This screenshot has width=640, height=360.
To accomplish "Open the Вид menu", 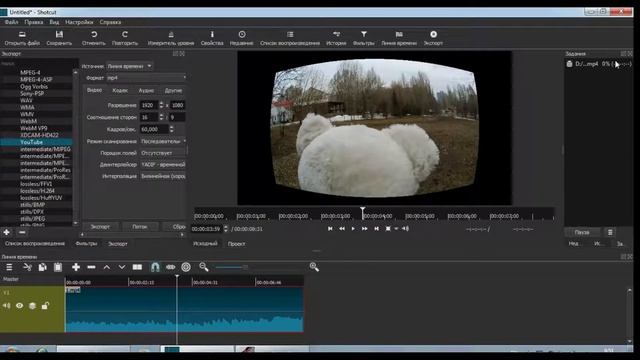I will (x=54, y=22).
